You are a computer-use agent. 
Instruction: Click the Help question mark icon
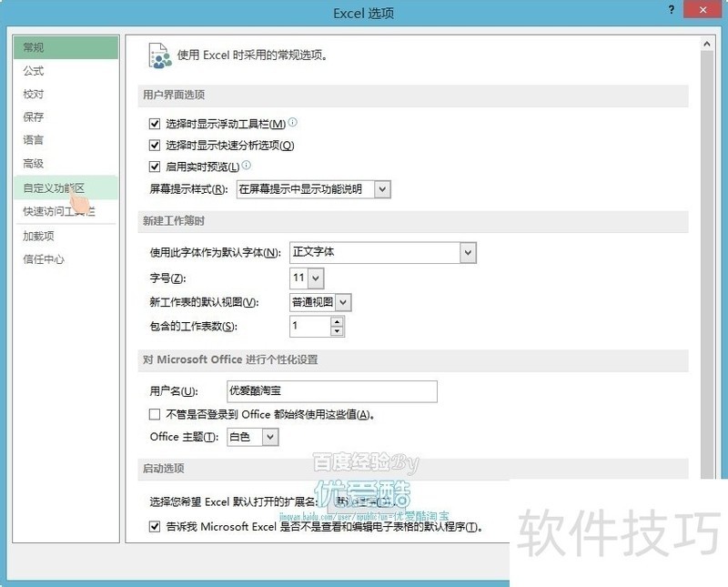(x=672, y=11)
